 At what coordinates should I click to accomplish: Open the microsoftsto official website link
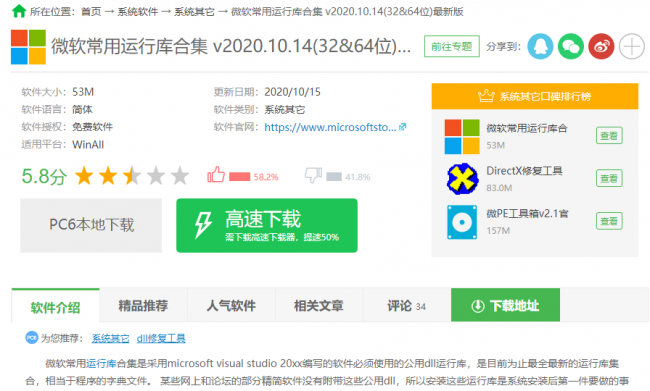[x=330, y=127]
